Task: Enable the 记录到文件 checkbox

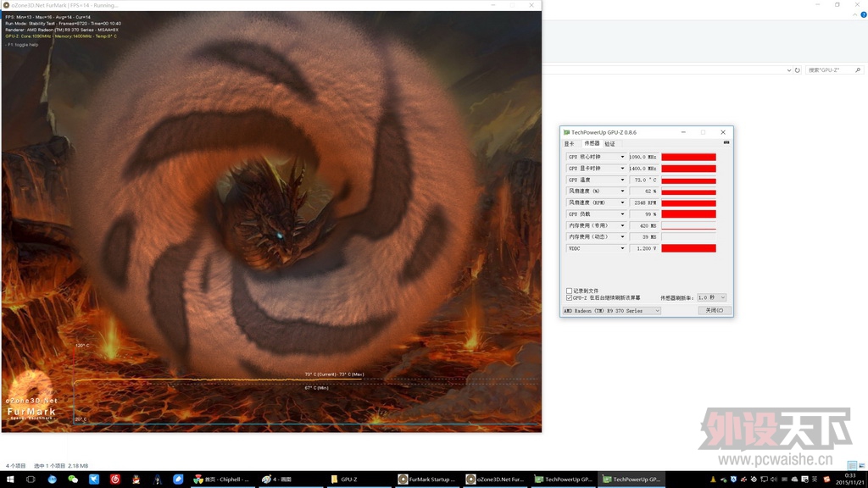Action: pyautogui.click(x=569, y=291)
